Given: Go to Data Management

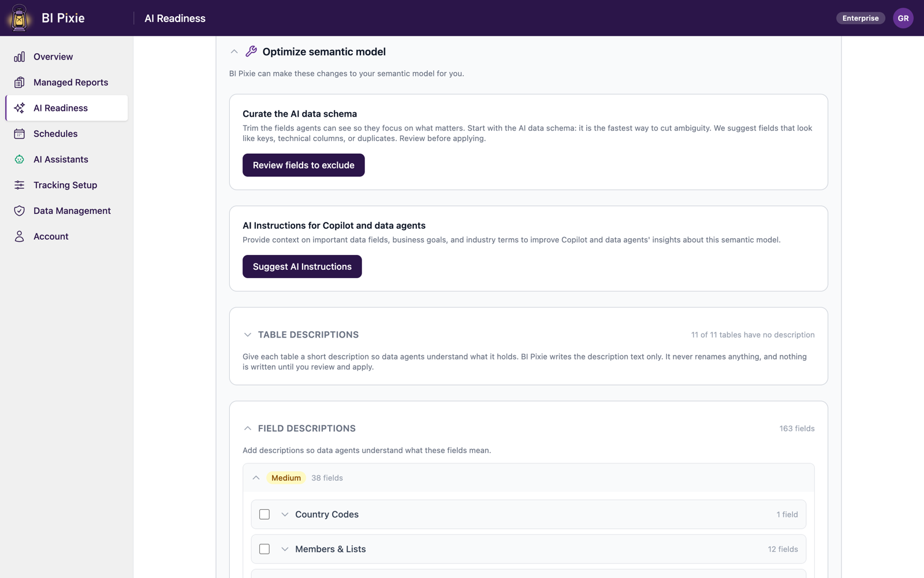Looking at the screenshot, I should pos(66,211).
